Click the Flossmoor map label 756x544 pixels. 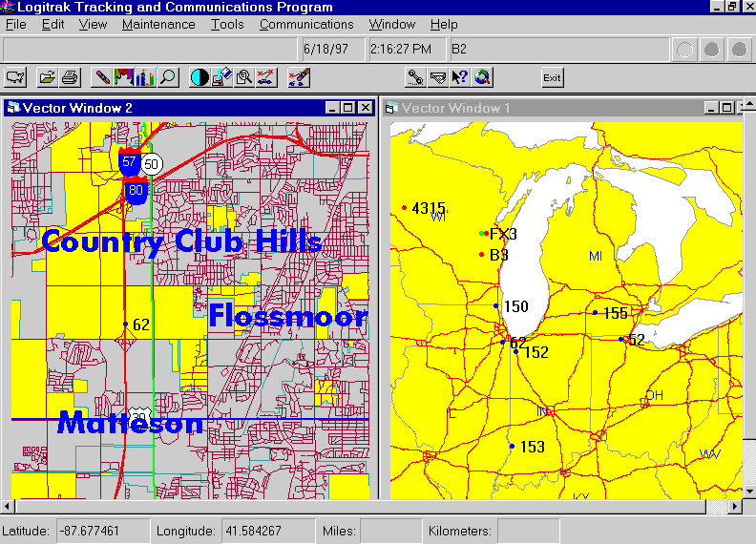(x=288, y=316)
